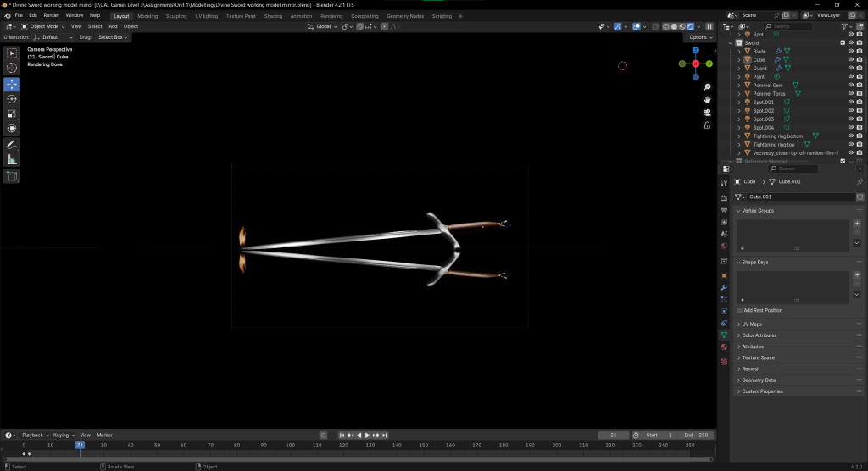Open the Object Mode dropdown

pos(43,26)
